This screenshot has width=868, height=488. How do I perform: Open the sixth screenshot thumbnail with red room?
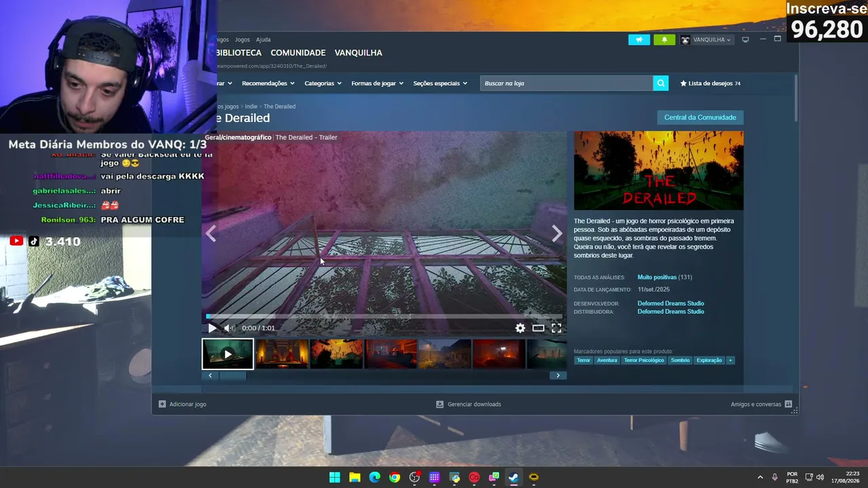pos(499,354)
